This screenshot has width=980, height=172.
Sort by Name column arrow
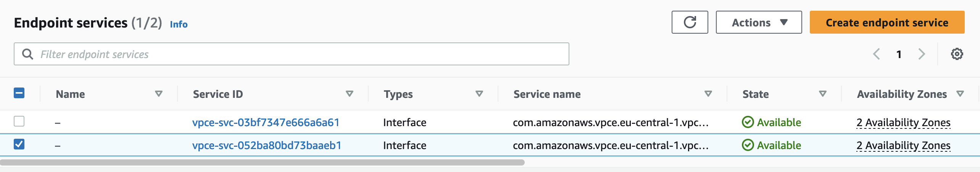(159, 94)
